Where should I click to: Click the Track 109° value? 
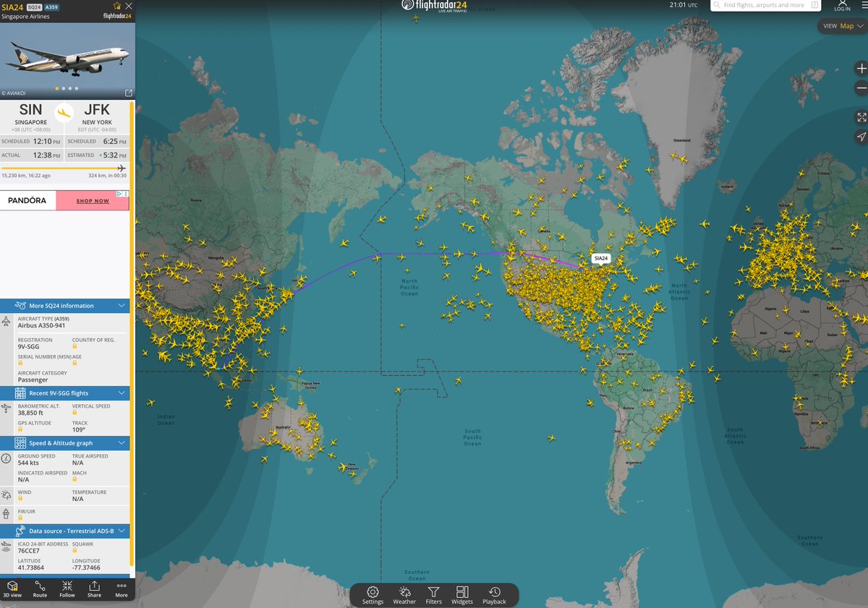point(79,429)
